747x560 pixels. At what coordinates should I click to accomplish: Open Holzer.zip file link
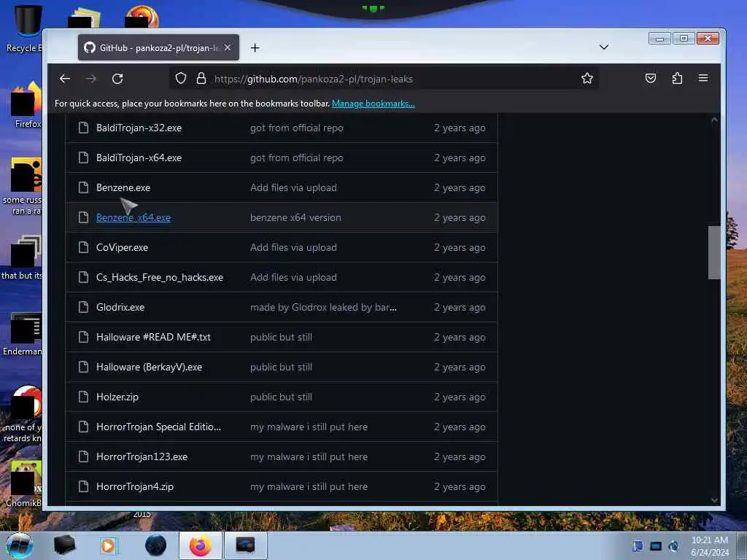(x=117, y=397)
